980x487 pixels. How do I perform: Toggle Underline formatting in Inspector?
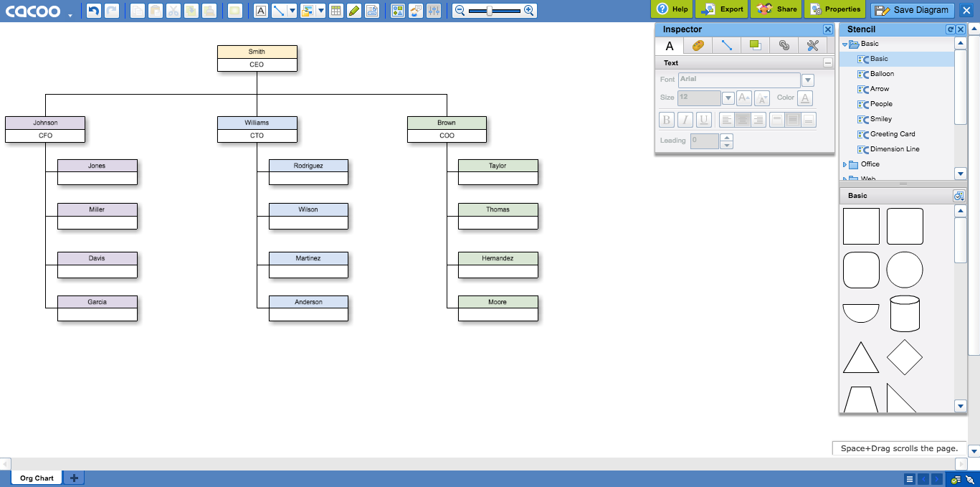click(x=704, y=120)
